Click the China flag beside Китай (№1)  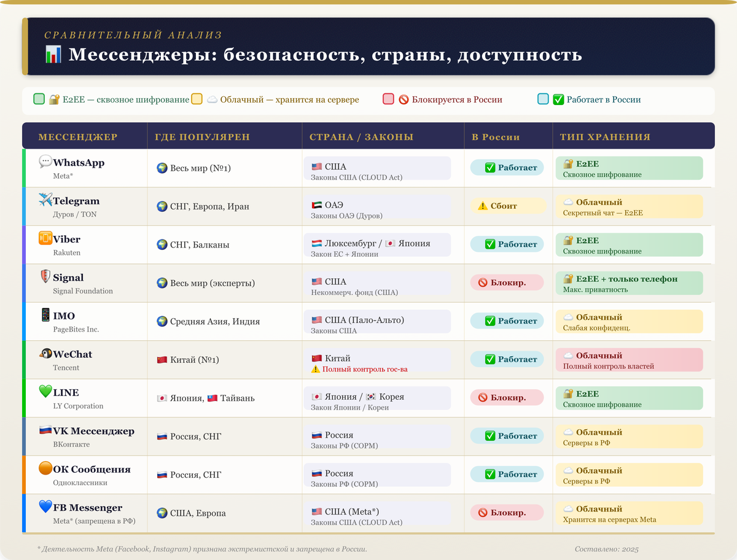click(x=162, y=360)
